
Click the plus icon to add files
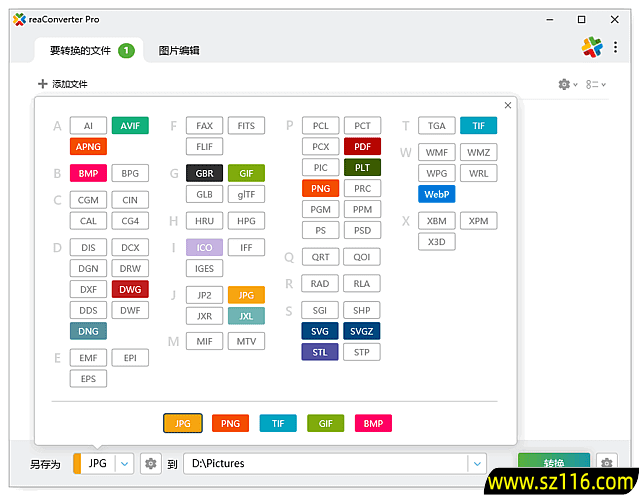point(42,85)
